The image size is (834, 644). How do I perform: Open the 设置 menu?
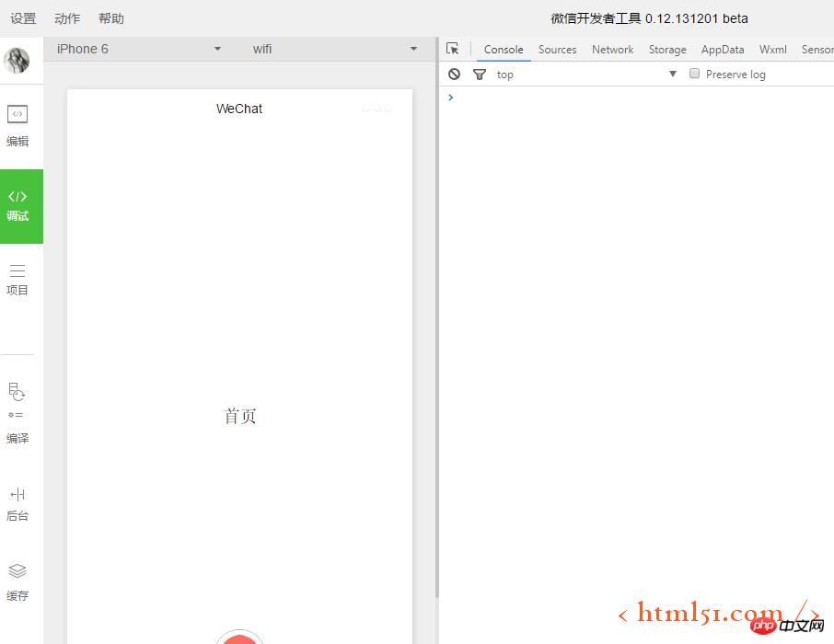point(23,17)
